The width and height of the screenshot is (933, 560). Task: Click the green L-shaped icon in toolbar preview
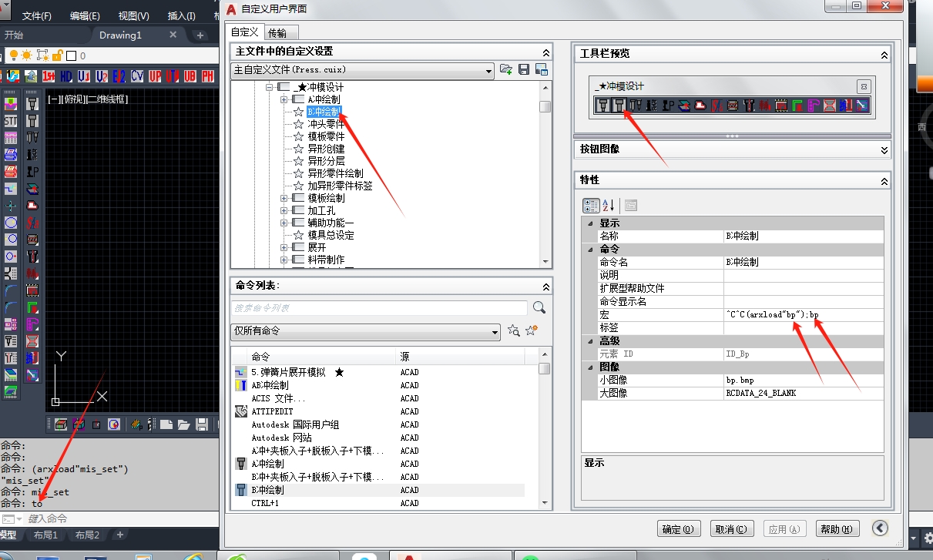click(x=797, y=106)
